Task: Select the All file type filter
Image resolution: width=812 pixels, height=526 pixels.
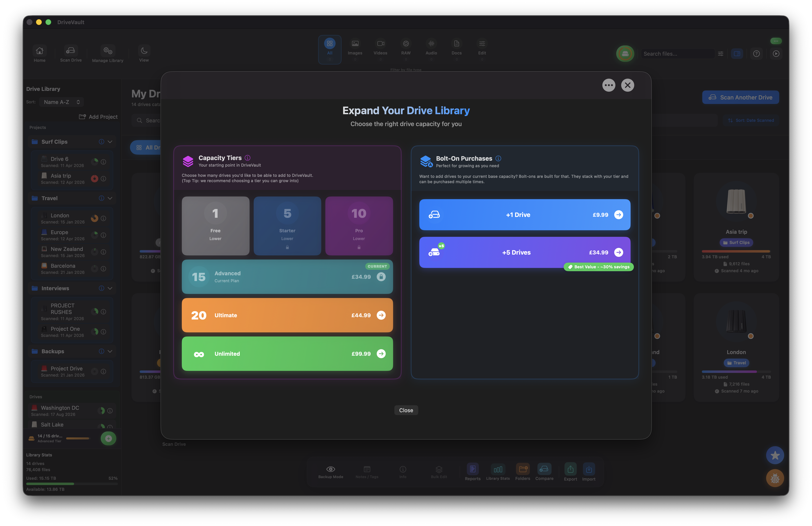Action: point(330,50)
